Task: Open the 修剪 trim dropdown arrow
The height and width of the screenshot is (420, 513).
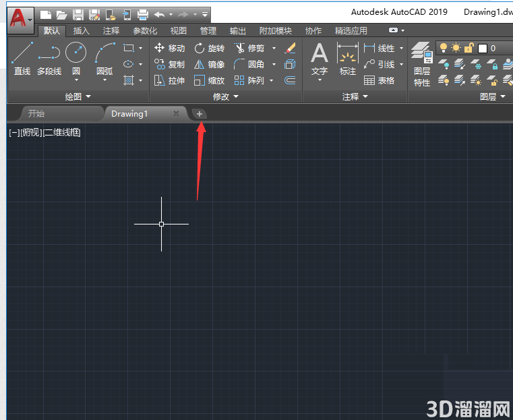Action: 274,49
